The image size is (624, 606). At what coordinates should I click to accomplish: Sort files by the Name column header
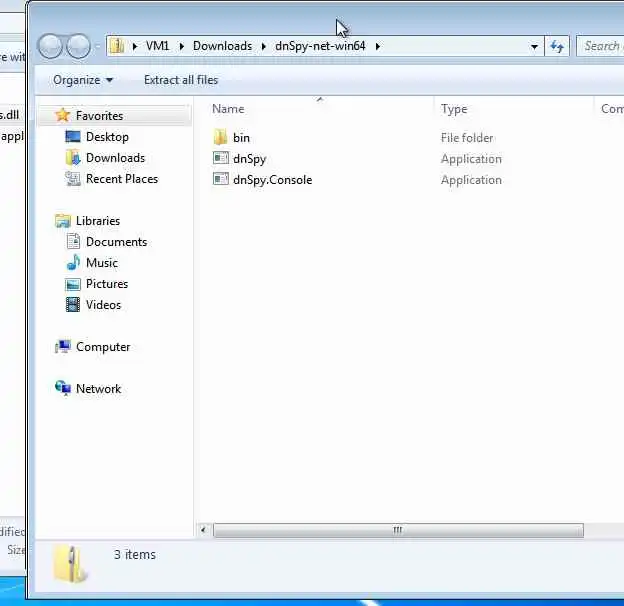[x=228, y=109]
